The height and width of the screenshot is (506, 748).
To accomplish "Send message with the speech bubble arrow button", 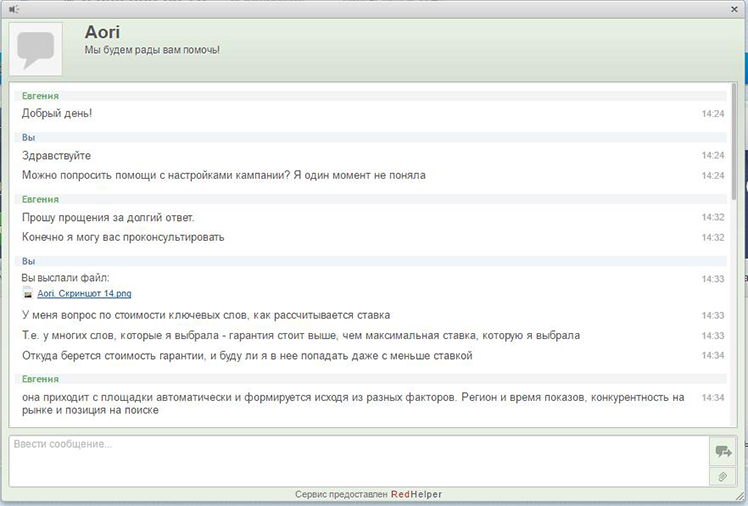I will (x=723, y=451).
